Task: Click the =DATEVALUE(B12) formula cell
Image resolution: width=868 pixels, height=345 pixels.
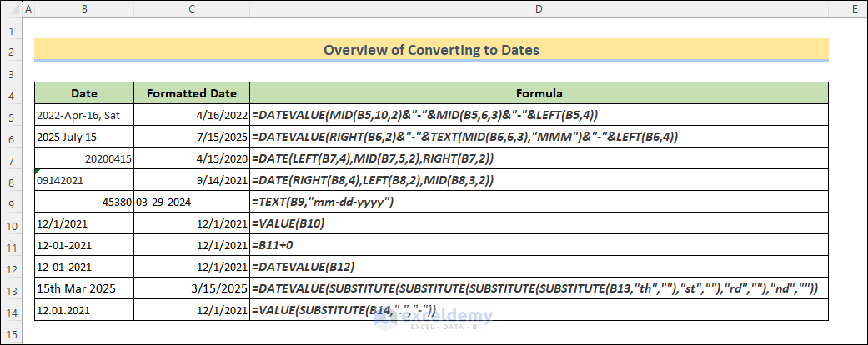Action: click(x=539, y=267)
